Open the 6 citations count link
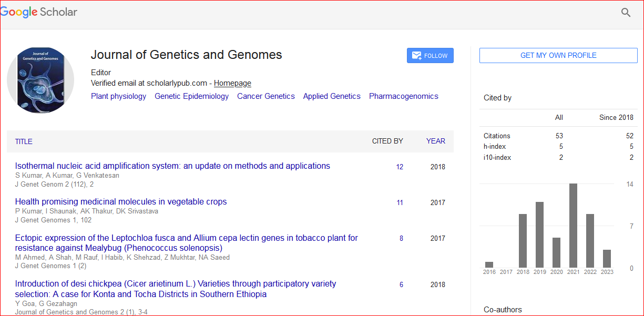This screenshot has width=644, height=316. click(401, 285)
